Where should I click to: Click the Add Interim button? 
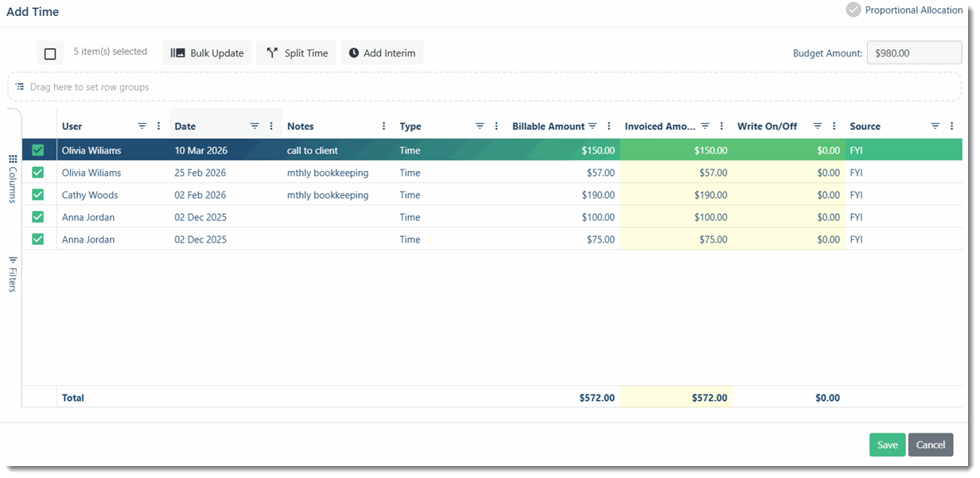click(x=382, y=53)
